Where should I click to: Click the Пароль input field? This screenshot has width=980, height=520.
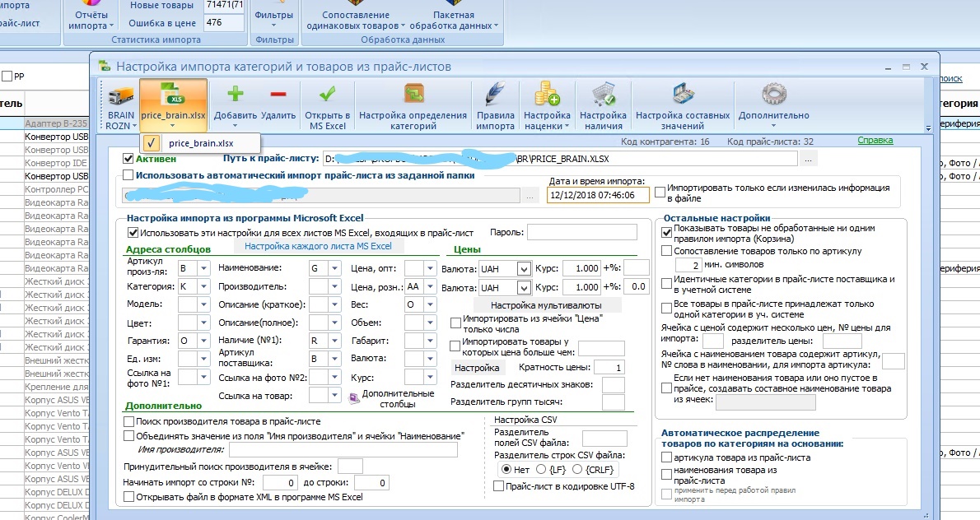(582, 232)
